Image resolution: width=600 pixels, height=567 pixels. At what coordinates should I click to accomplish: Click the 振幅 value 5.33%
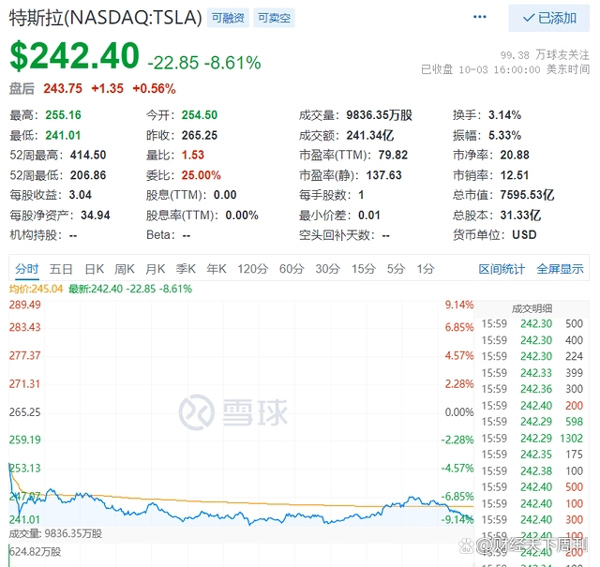[x=505, y=135]
